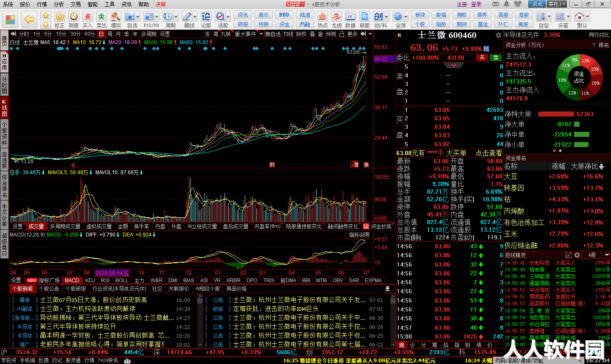The width and height of the screenshot is (611, 364).
Task: Click the 周期 period clock icon
Action: point(168,17)
